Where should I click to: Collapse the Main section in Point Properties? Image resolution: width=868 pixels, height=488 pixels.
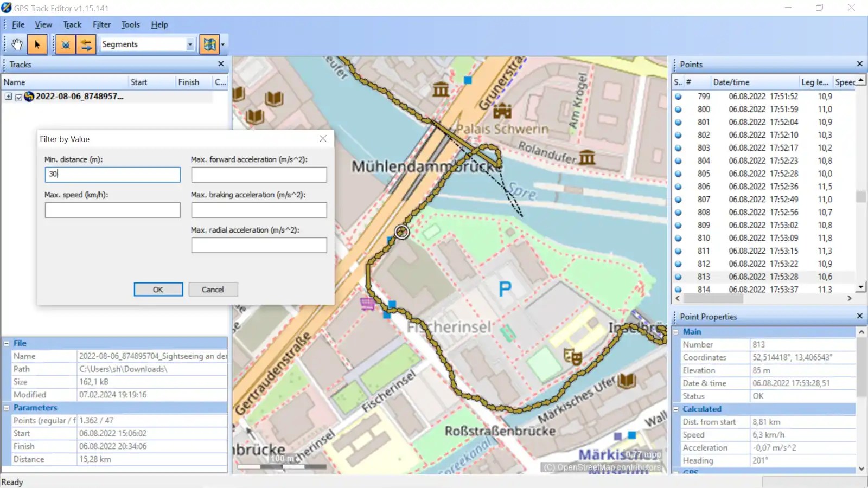click(x=676, y=332)
